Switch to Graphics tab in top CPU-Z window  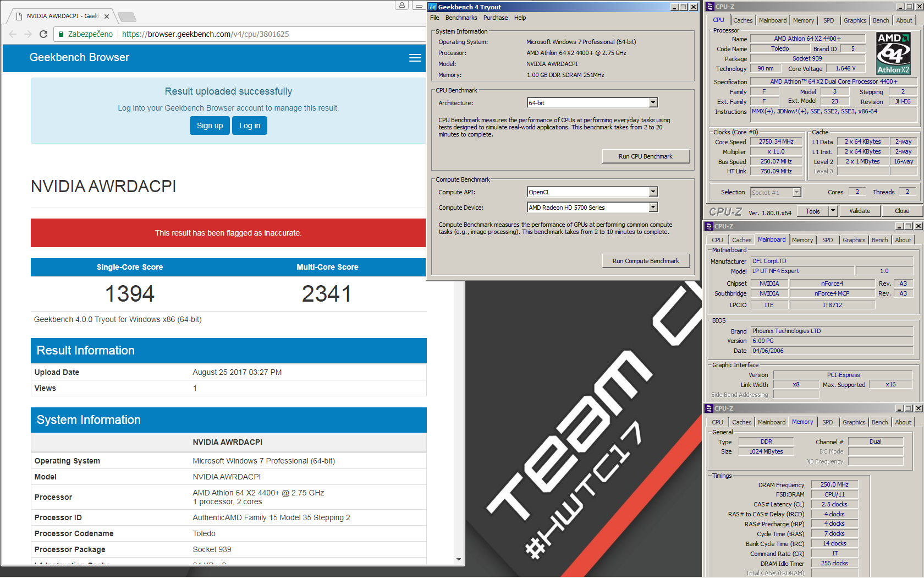(855, 20)
